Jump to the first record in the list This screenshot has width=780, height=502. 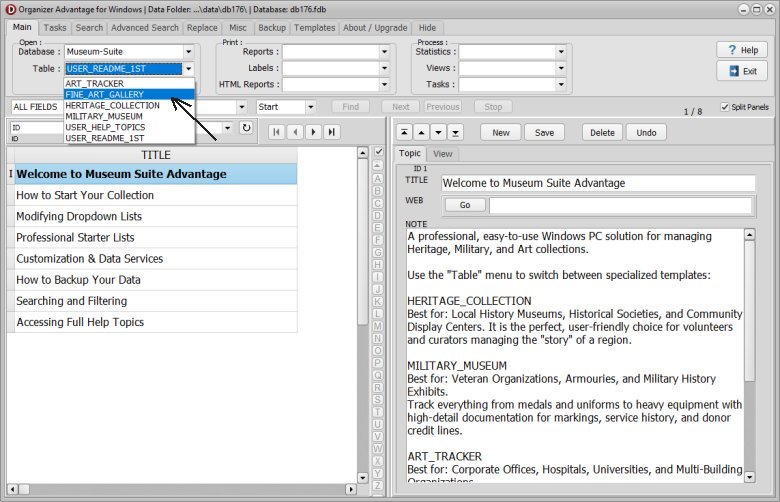(274, 131)
